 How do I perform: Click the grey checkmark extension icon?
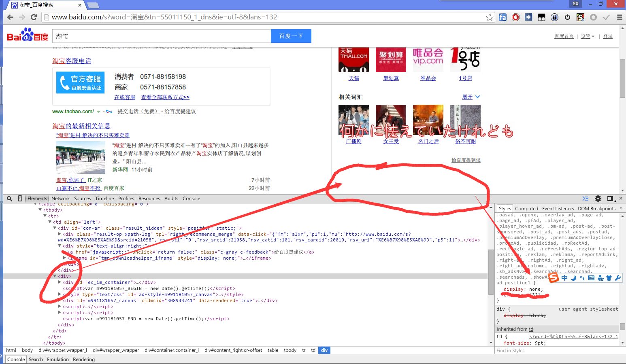coord(606,17)
